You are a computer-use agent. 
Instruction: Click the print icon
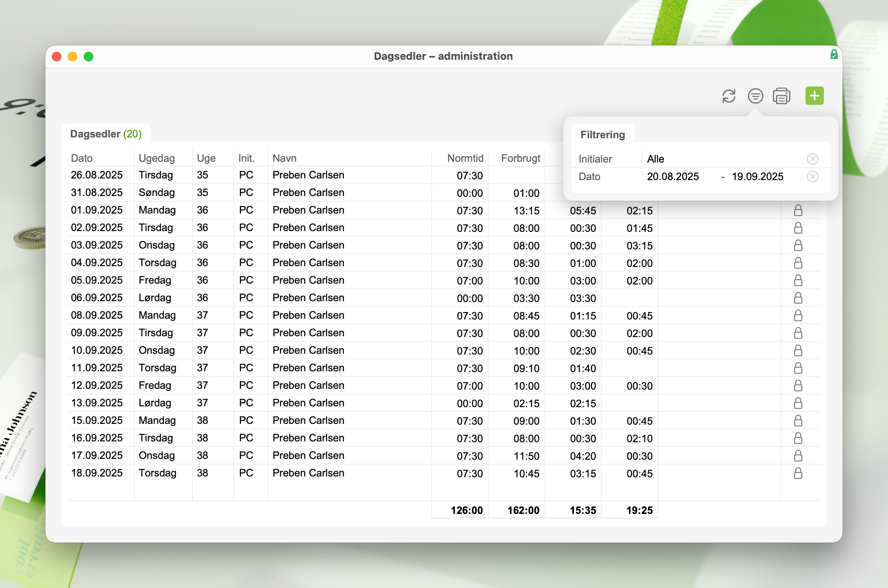[x=782, y=96]
